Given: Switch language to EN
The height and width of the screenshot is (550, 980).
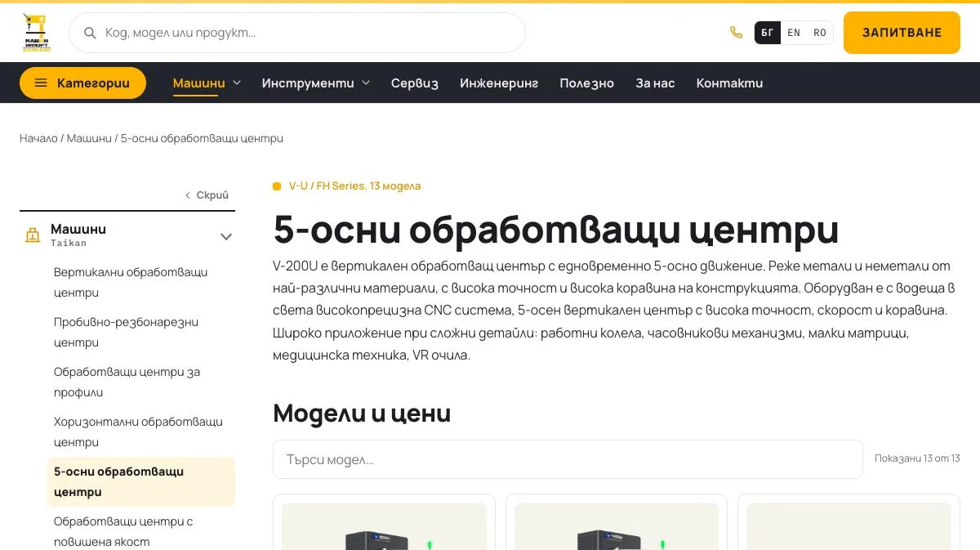Looking at the screenshot, I should coord(794,33).
